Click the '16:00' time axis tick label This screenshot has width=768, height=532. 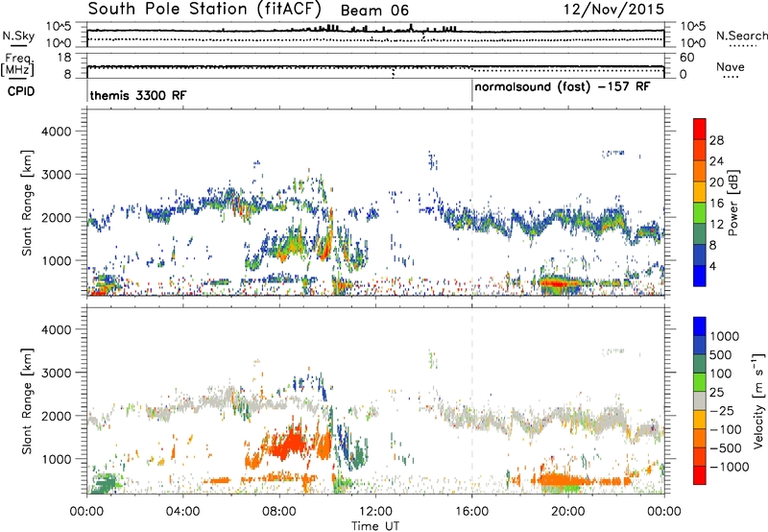471,512
